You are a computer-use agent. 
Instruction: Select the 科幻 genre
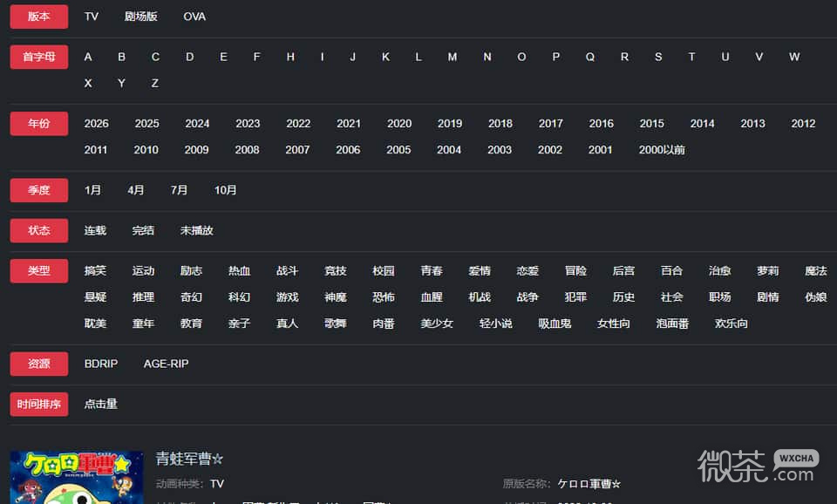pos(239,296)
